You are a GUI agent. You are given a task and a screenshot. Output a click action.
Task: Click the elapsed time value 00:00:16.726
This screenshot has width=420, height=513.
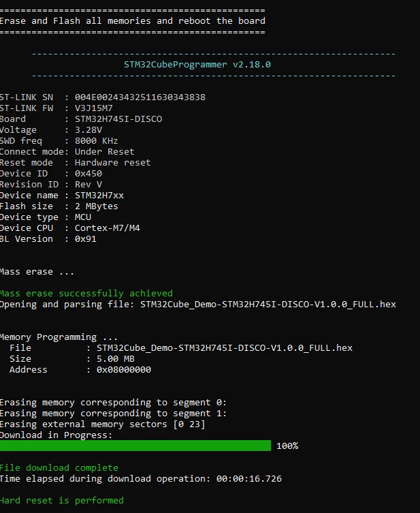[248, 479]
